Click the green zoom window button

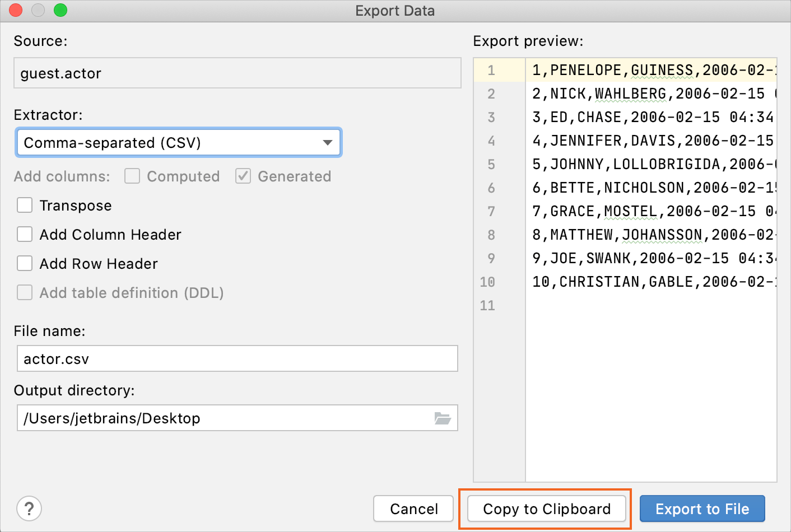61,10
